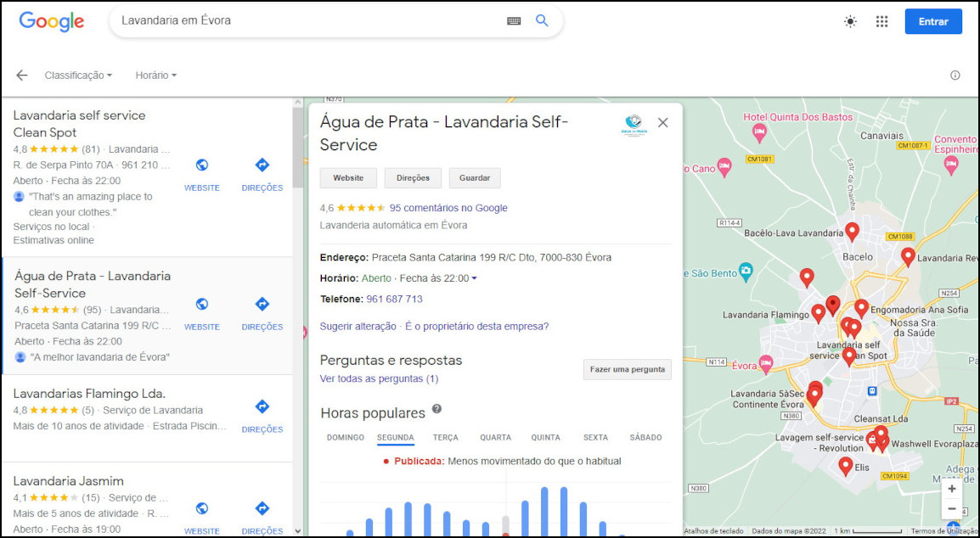Click the Google logo
The width and height of the screenshot is (980, 538).
pyautogui.click(x=51, y=21)
